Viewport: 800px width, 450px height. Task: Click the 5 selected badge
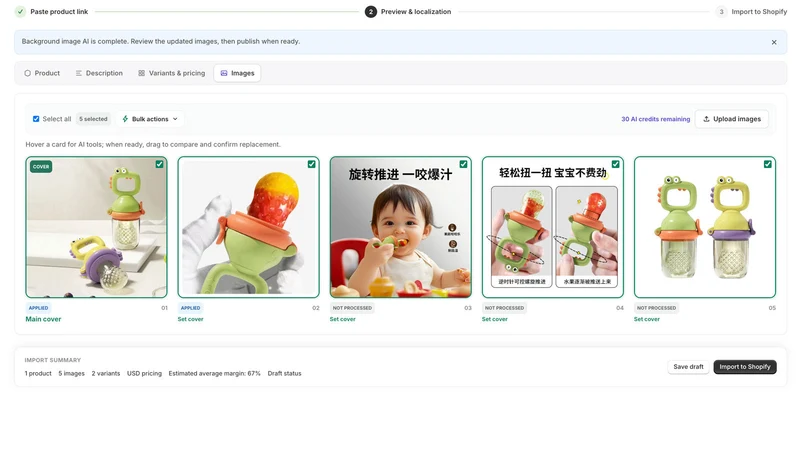93,119
